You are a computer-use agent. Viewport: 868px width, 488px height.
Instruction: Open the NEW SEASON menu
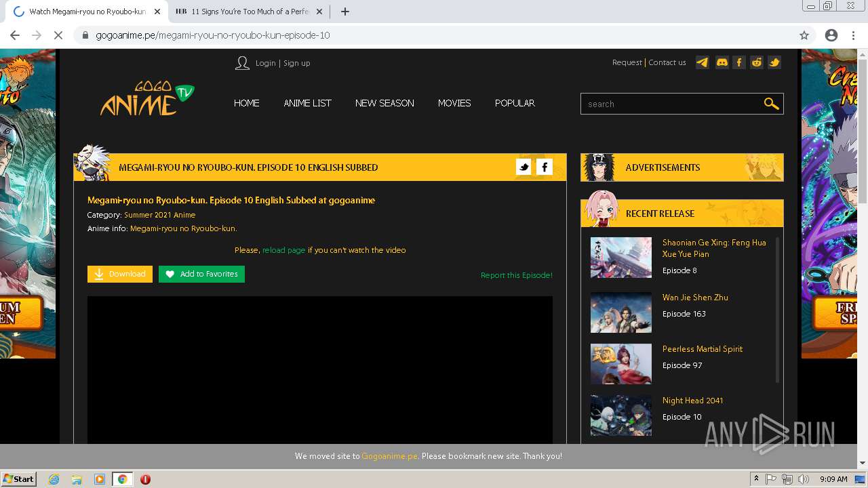click(384, 103)
